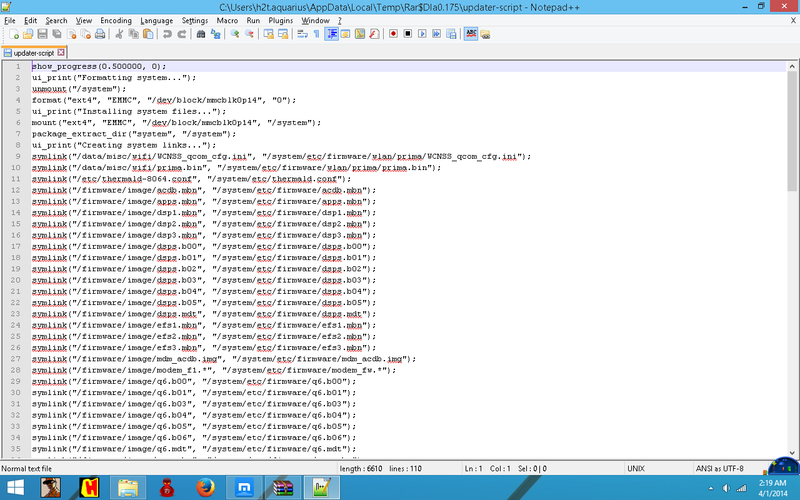Open the Encoding menu
This screenshot has width=800, height=500.
(116, 20)
